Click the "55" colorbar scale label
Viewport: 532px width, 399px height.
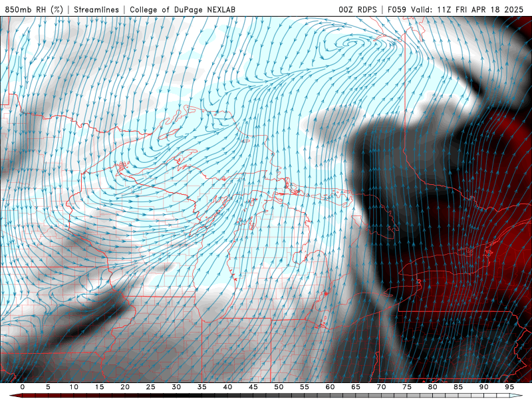coord(305,387)
